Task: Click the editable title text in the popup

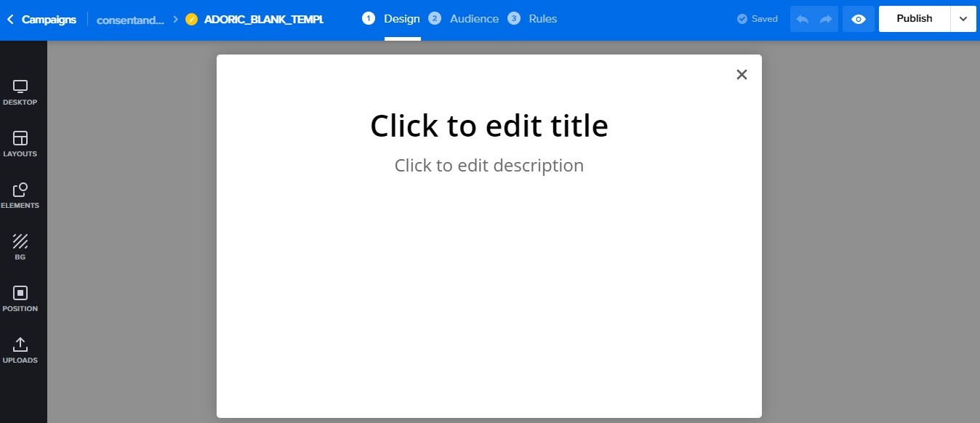Action: (x=489, y=125)
